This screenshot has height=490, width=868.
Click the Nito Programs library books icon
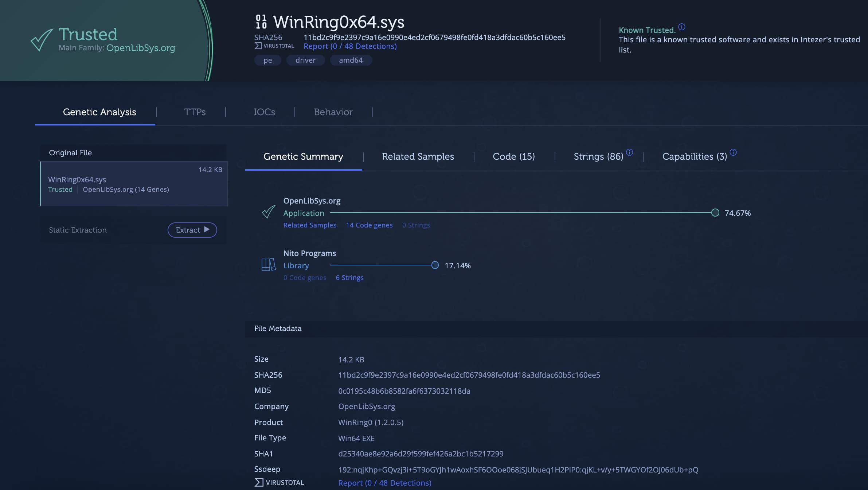click(269, 265)
